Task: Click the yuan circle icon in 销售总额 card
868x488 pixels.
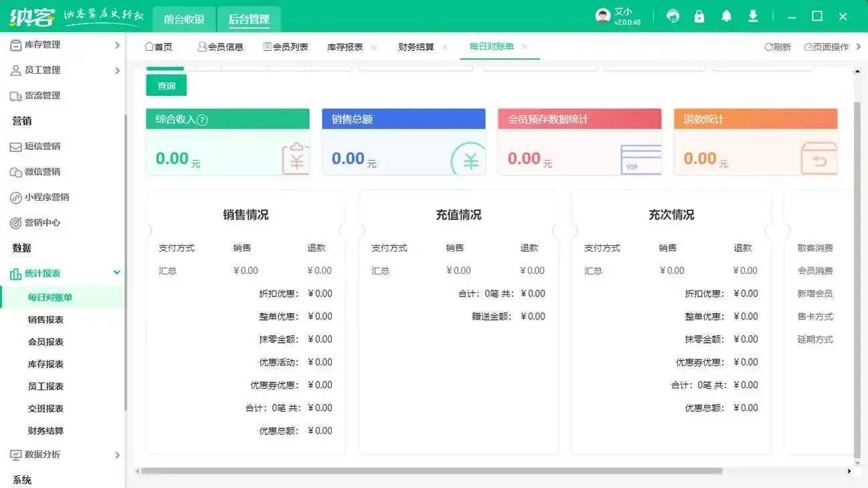Action: [x=468, y=159]
